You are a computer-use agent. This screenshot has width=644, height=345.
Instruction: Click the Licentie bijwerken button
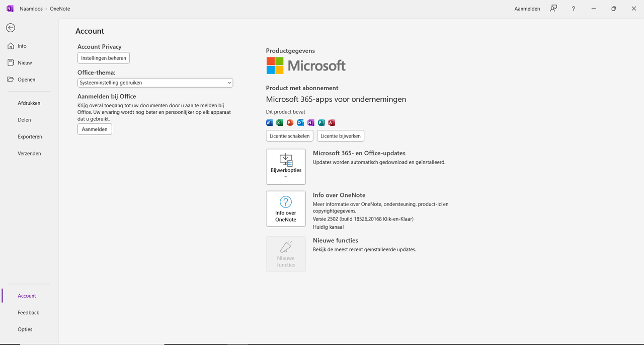(340, 136)
